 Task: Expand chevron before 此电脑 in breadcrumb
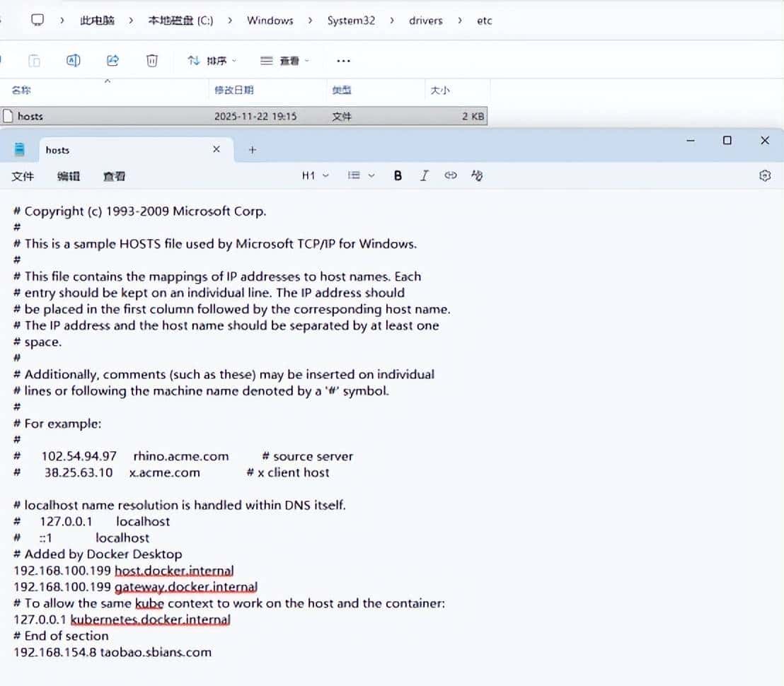pyautogui.click(x=62, y=21)
